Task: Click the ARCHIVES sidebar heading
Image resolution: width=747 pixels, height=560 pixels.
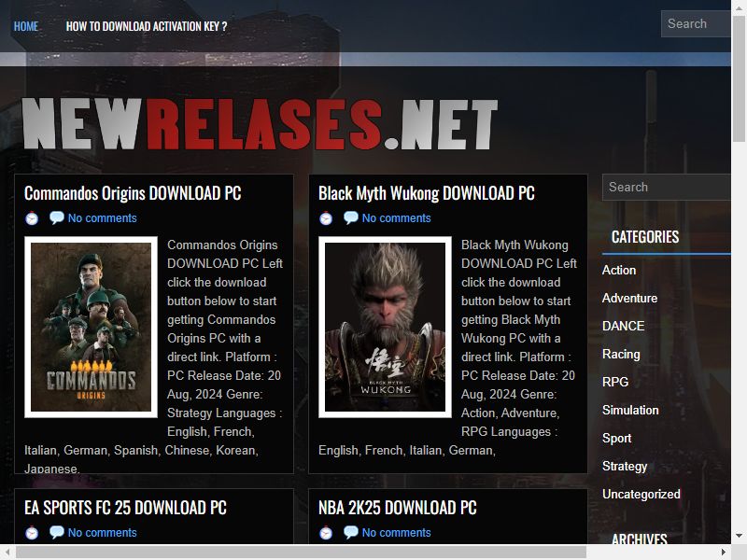Action: [x=640, y=539]
